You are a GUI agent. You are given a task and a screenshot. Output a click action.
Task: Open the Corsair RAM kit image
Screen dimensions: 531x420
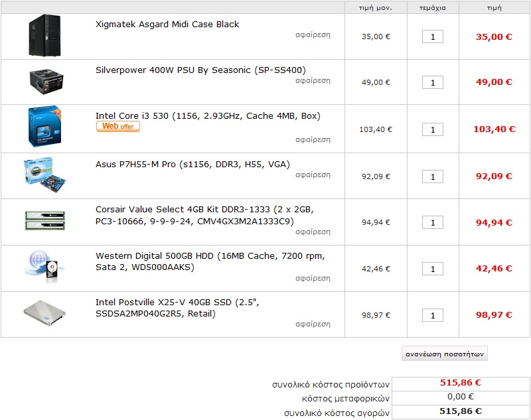click(44, 221)
